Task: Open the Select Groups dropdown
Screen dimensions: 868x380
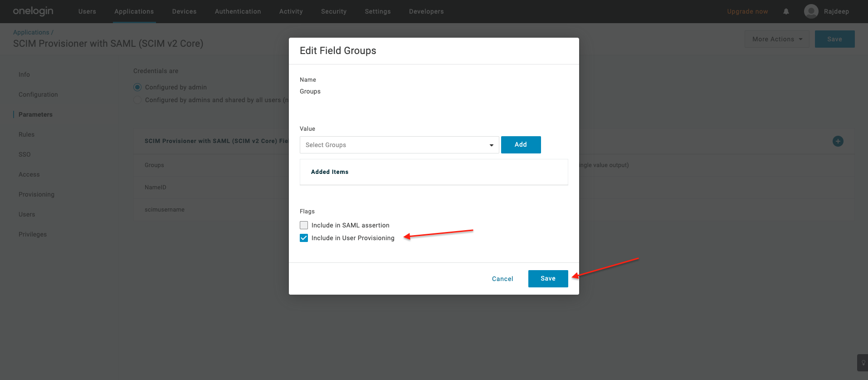Action: [x=399, y=145]
